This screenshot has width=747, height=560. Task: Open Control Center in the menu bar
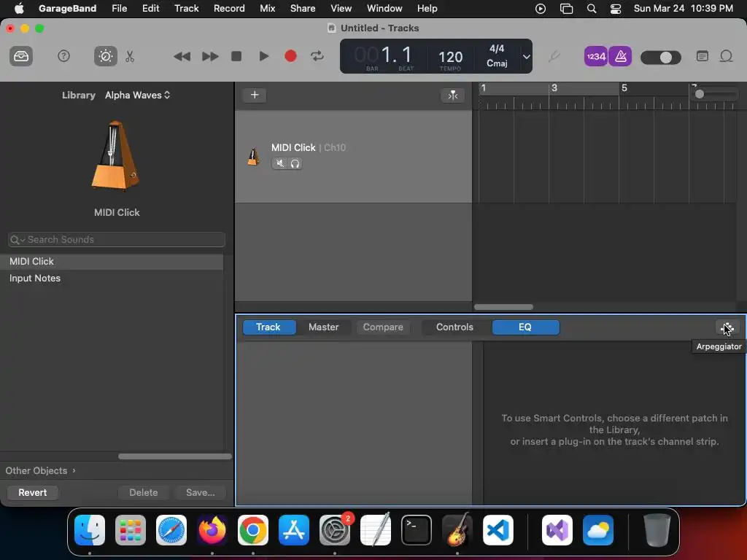point(616,9)
